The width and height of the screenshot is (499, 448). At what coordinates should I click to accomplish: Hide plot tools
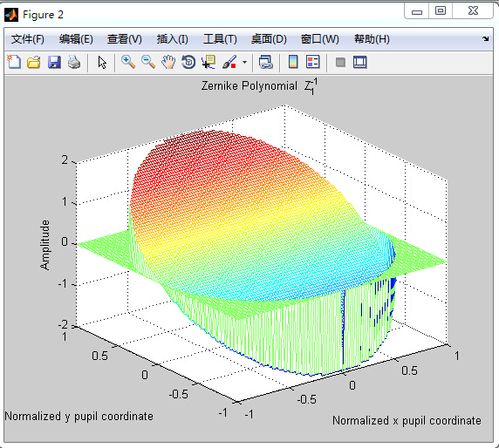(340, 62)
